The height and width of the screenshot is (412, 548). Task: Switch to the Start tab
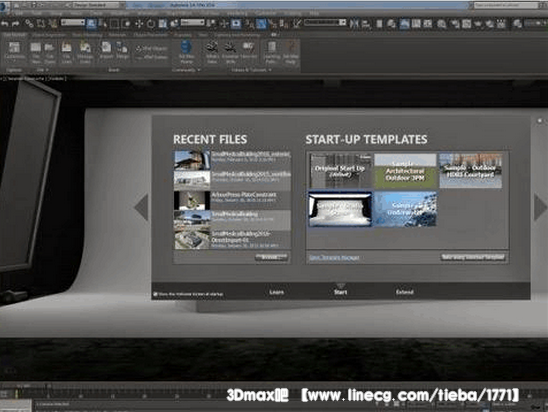coord(340,292)
